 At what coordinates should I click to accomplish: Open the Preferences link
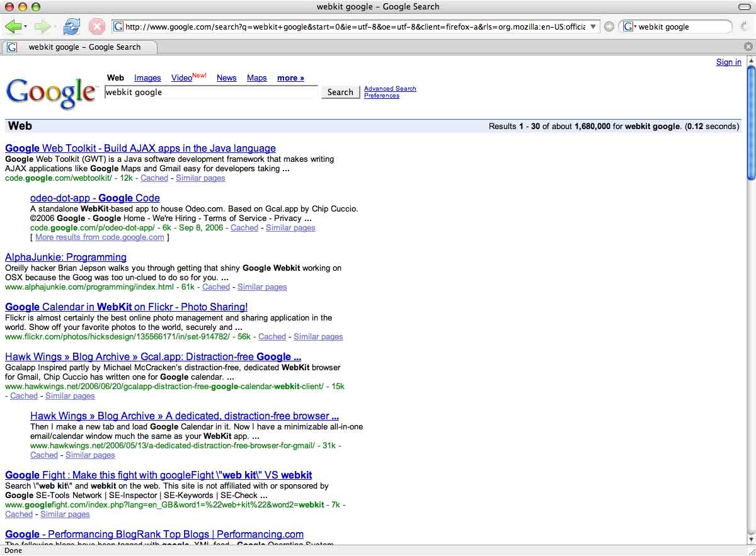coord(382,96)
